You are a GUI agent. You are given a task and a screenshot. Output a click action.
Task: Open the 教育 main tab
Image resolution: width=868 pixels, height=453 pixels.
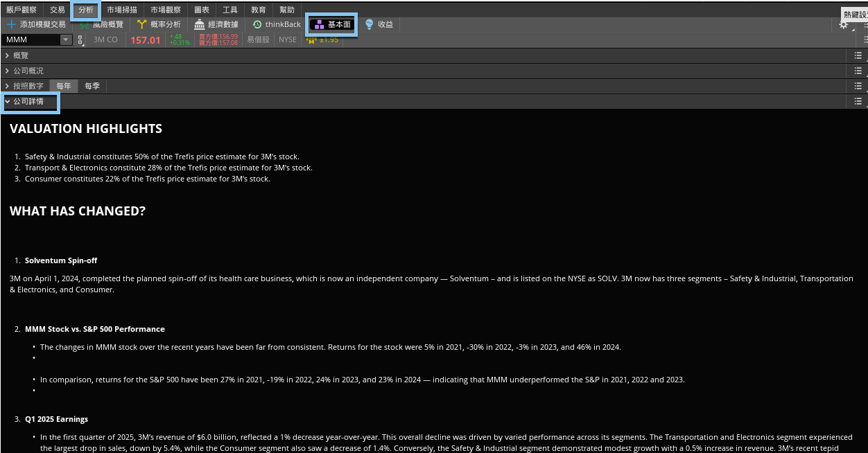click(x=259, y=10)
